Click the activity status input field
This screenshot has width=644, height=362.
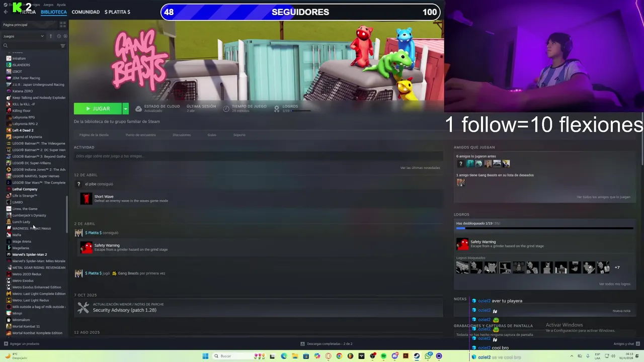(258, 156)
